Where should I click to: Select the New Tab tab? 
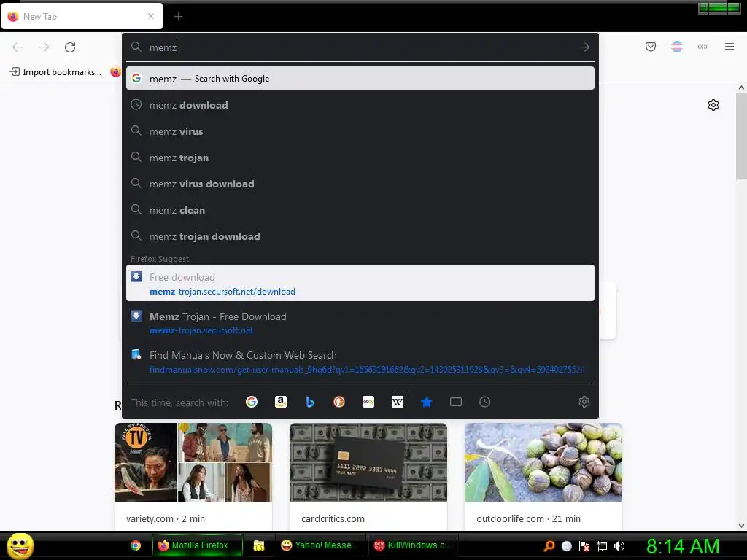(82, 16)
